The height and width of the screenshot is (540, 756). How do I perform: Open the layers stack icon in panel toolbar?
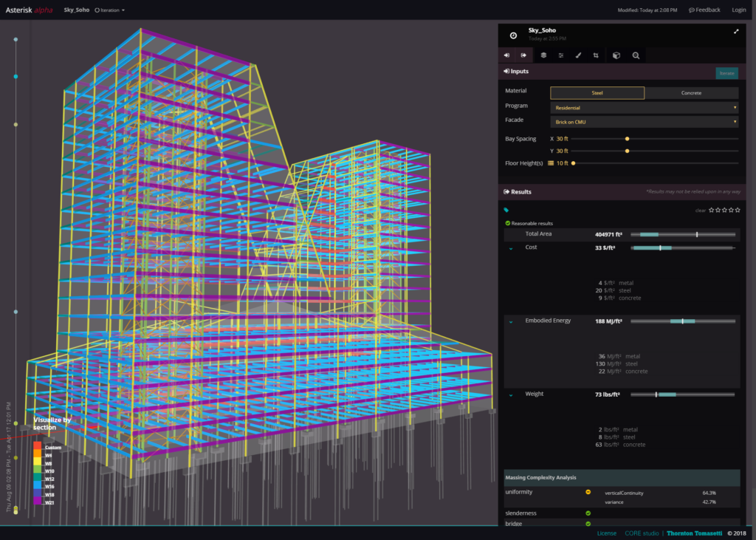click(543, 55)
